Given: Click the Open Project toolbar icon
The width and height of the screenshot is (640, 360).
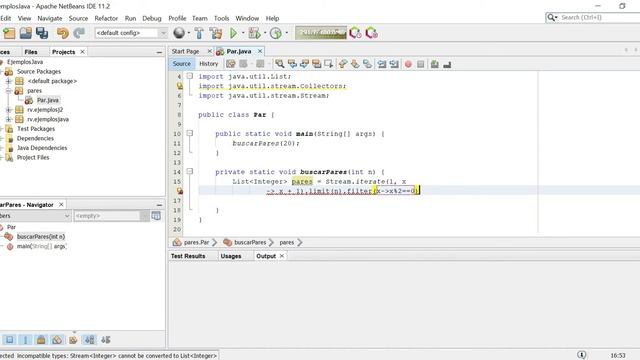Looking at the screenshot, I should [25, 33].
